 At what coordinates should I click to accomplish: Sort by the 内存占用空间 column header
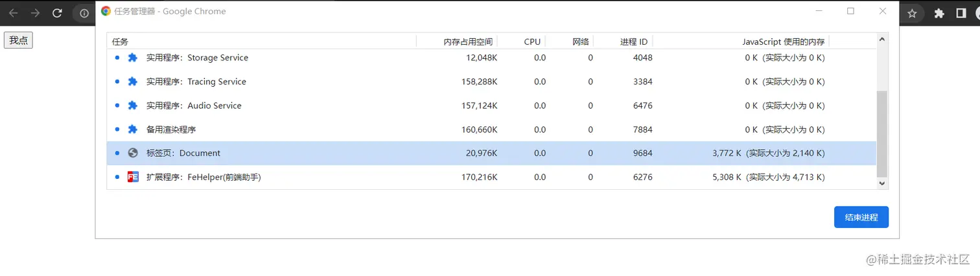pos(468,41)
